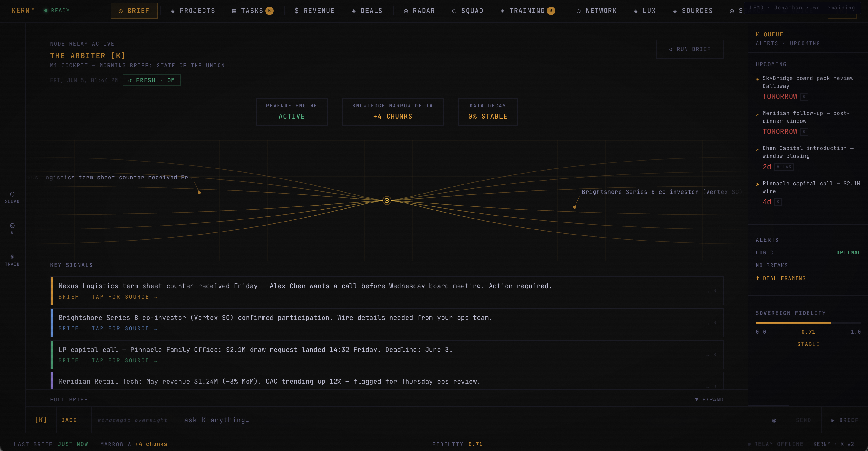Click the Fresh 0M status badge
Viewport: 868px width, 451px height.
[152, 80]
